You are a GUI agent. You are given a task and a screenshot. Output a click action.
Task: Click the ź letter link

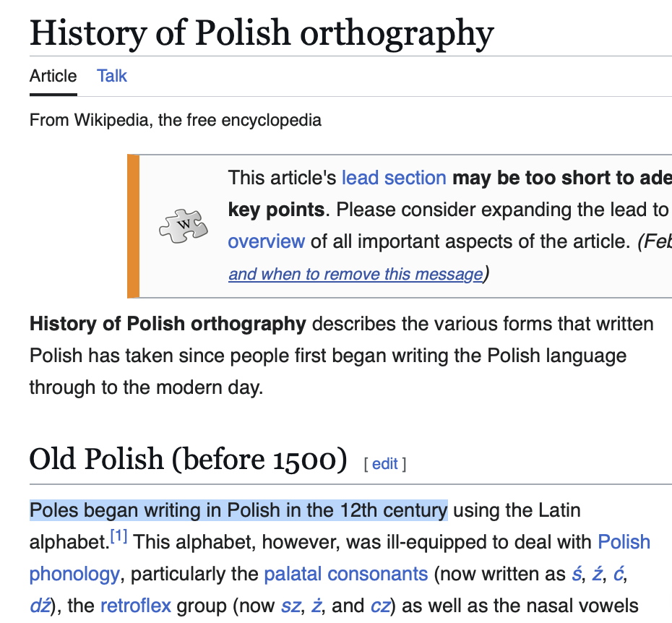(x=597, y=574)
